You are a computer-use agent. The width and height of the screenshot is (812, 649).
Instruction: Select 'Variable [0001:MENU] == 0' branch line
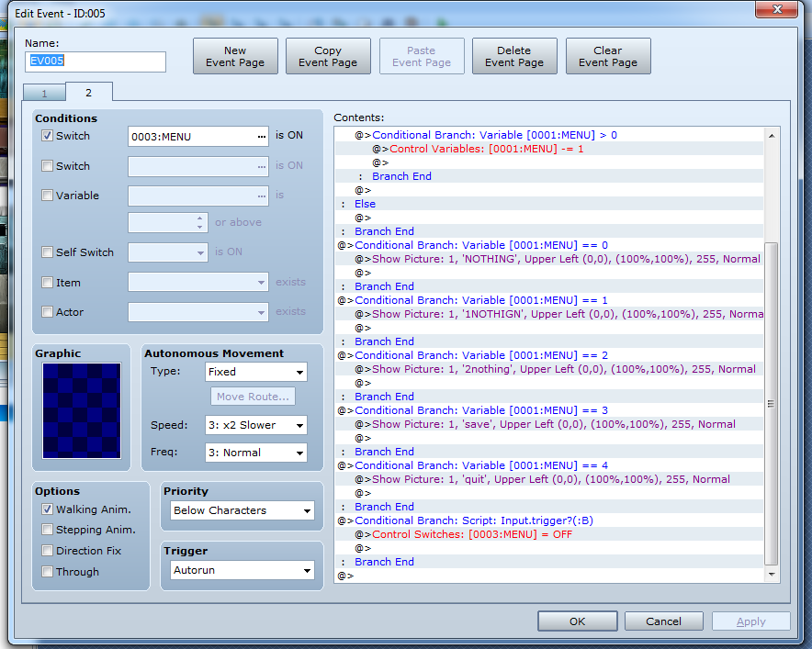549,245
